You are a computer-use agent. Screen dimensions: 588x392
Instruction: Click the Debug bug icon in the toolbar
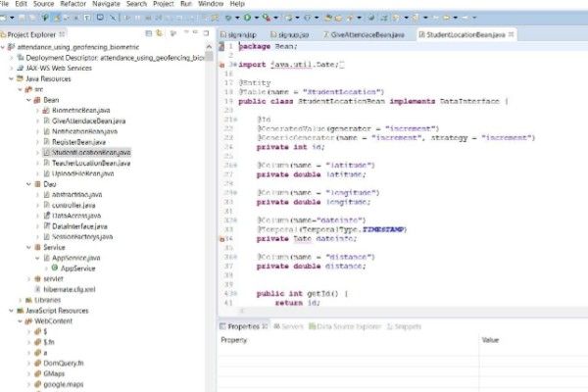point(228,18)
